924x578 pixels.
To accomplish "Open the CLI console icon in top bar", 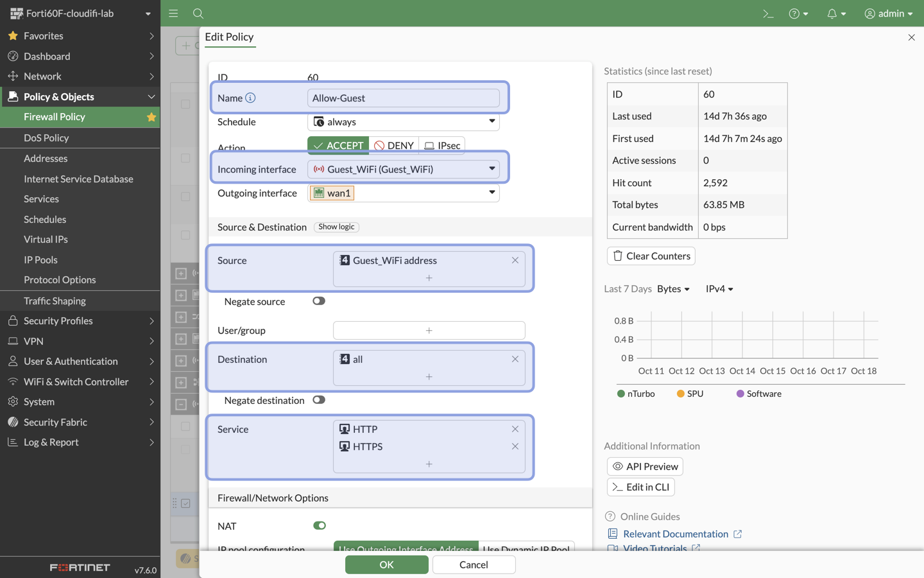I will [x=768, y=13].
